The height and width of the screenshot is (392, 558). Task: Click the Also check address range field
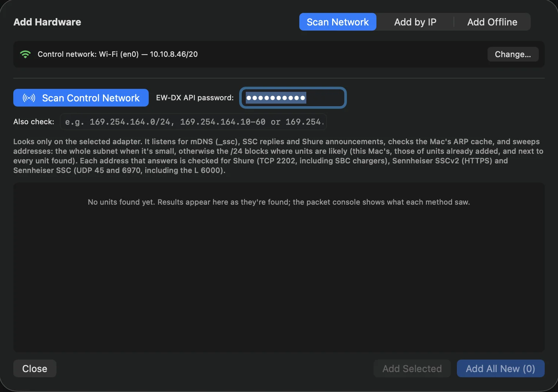[193, 122]
